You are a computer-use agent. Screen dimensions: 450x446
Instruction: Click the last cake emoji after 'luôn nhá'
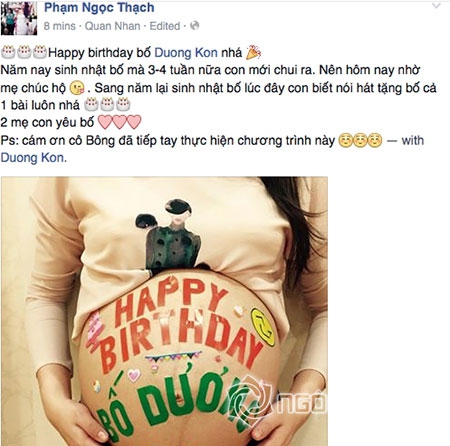click(123, 105)
